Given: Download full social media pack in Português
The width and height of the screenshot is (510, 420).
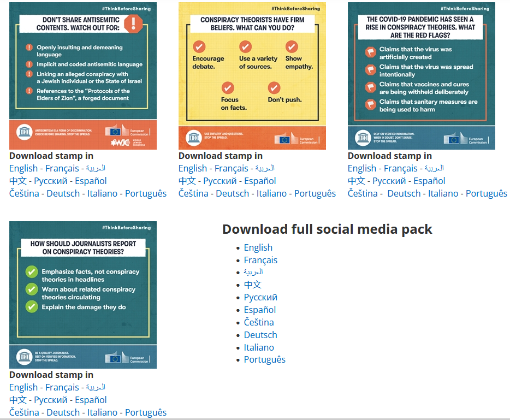Looking at the screenshot, I should click(265, 359).
